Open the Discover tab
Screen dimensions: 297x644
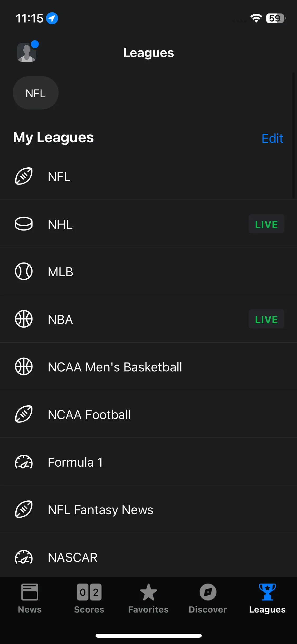[208, 599]
